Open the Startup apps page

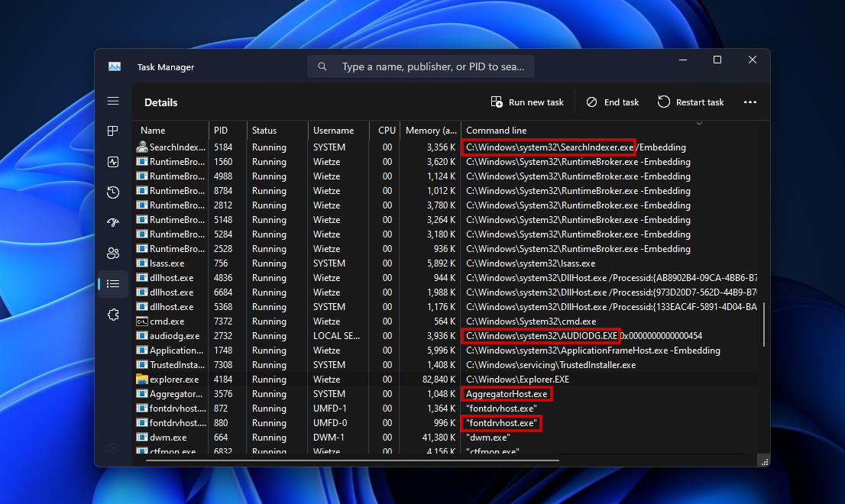pos(113,222)
